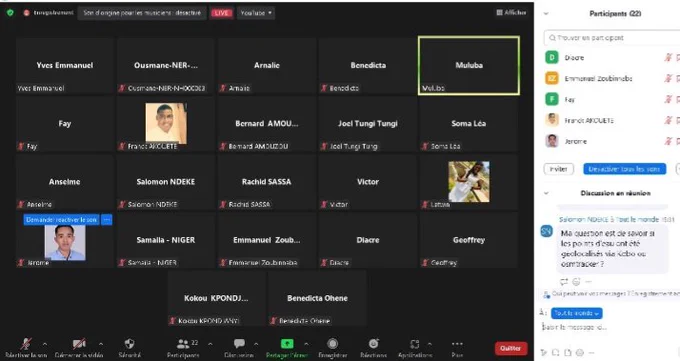Screen dimensions: 680x361
Task: Open the YouTube live stream dropdown
Action: coord(256,13)
